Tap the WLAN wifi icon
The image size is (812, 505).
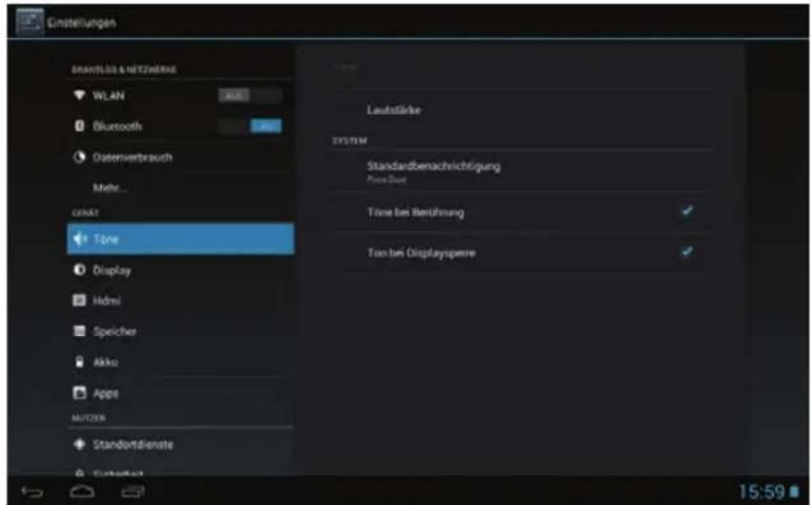pos(79,95)
